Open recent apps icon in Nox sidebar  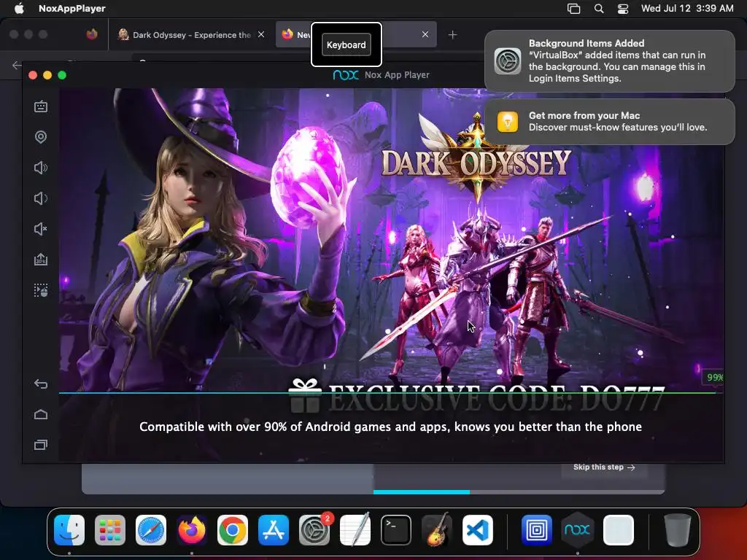41,445
